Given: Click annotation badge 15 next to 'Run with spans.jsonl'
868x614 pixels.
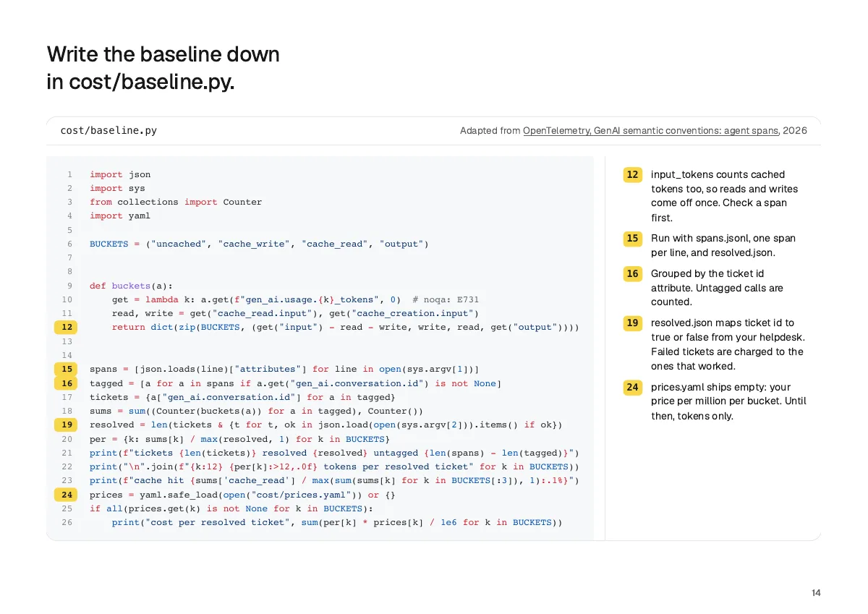Looking at the screenshot, I should [x=633, y=238].
